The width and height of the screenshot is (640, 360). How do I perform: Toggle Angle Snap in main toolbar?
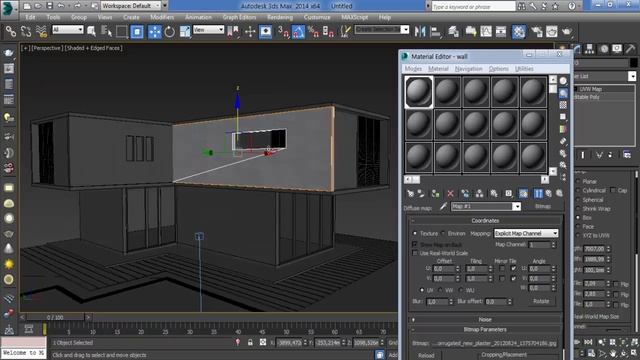[298, 31]
